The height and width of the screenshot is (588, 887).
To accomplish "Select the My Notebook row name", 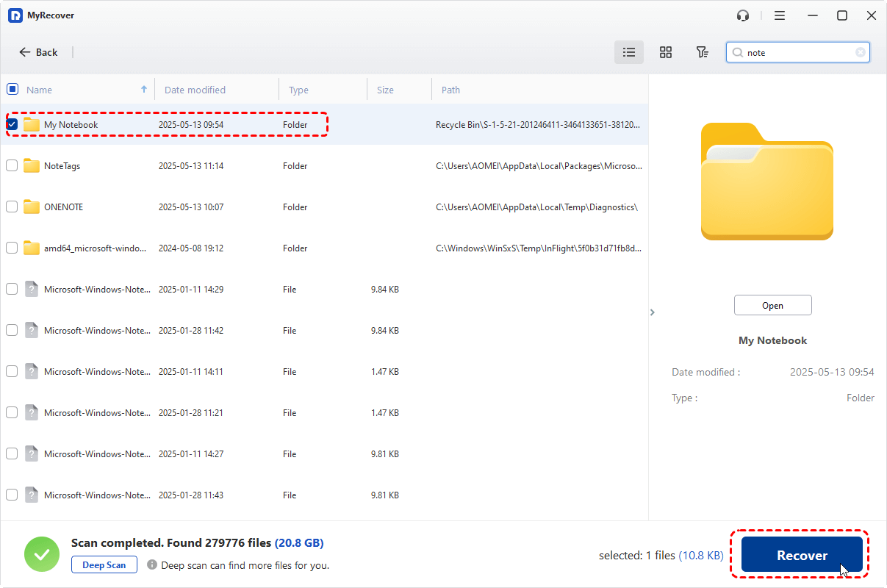I will (x=71, y=125).
